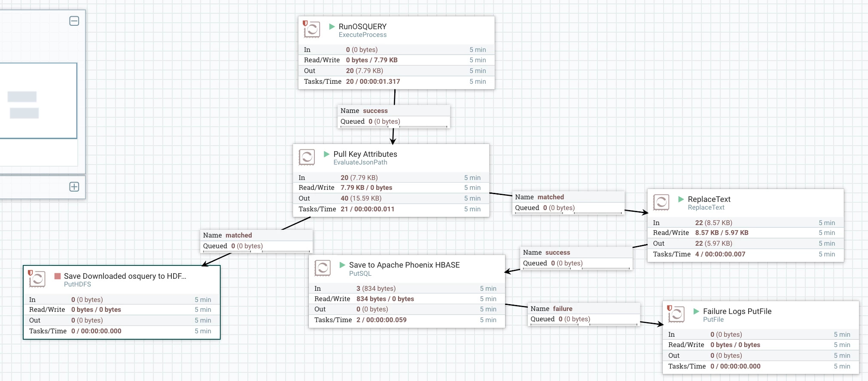868x381 pixels.
Task: Click PutSQL Tasks/Time value 2 / 00:00:00.059
Action: [x=381, y=320]
